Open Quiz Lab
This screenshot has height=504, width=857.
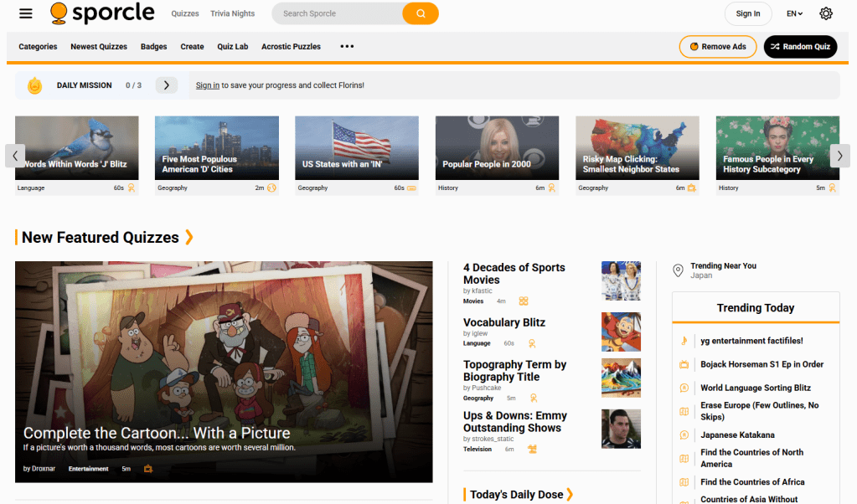(x=233, y=46)
